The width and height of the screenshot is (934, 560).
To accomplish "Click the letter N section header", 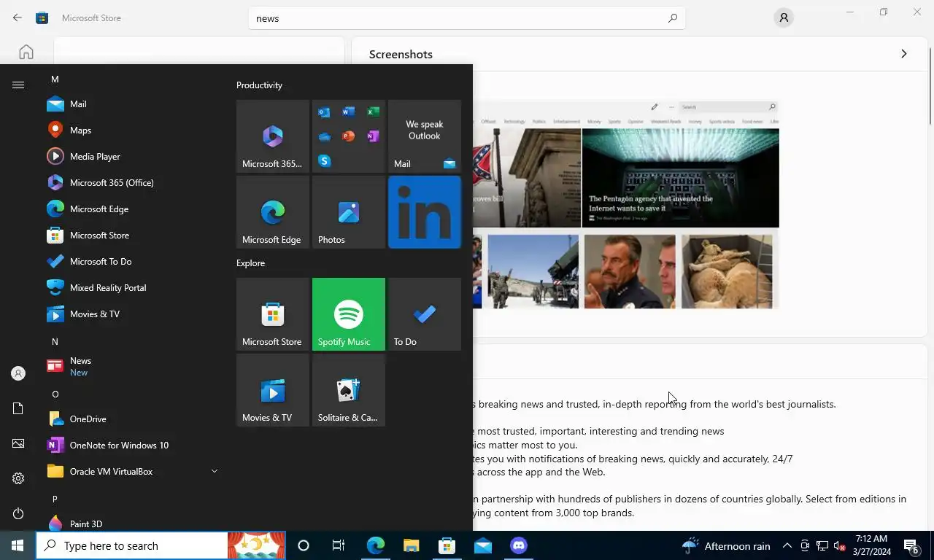I will tap(55, 341).
